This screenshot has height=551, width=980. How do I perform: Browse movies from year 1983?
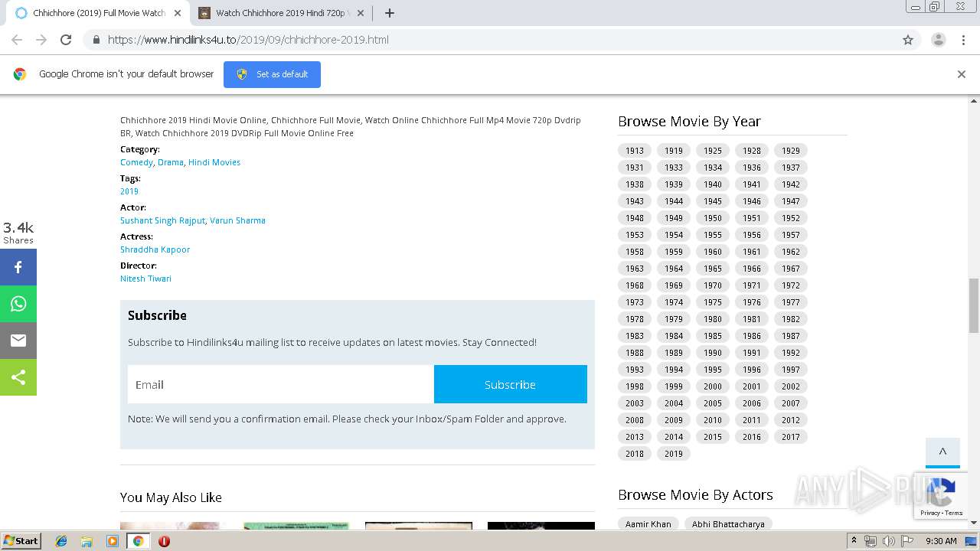635,336
